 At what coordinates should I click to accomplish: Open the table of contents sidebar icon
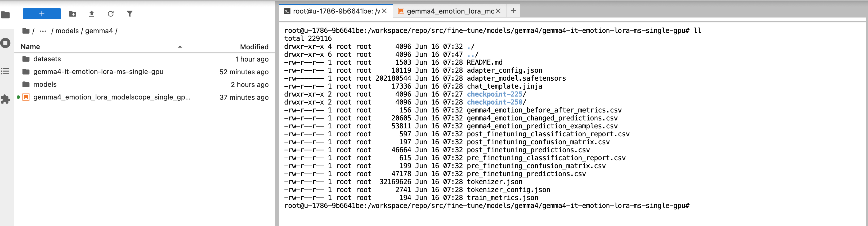[5, 71]
